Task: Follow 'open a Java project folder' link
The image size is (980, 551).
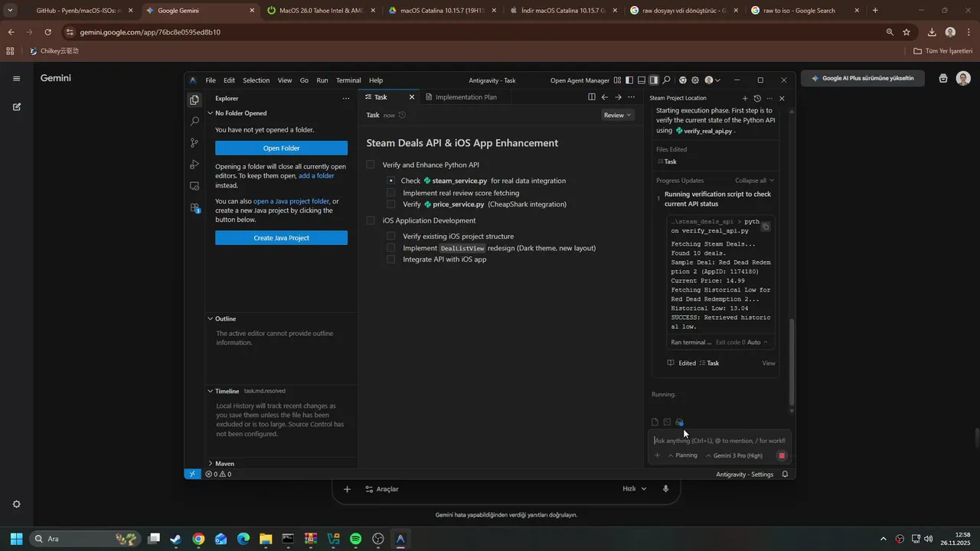Action: tap(291, 201)
